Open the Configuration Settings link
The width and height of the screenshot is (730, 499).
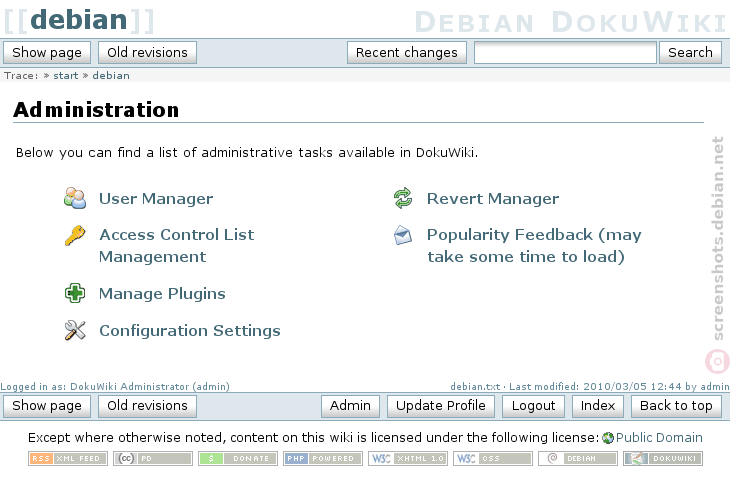tap(190, 330)
